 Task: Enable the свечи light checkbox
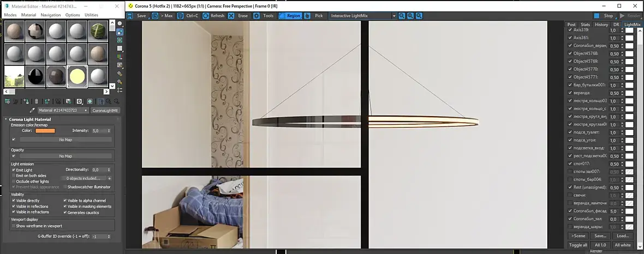pyautogui.click(x=570, y=195)
